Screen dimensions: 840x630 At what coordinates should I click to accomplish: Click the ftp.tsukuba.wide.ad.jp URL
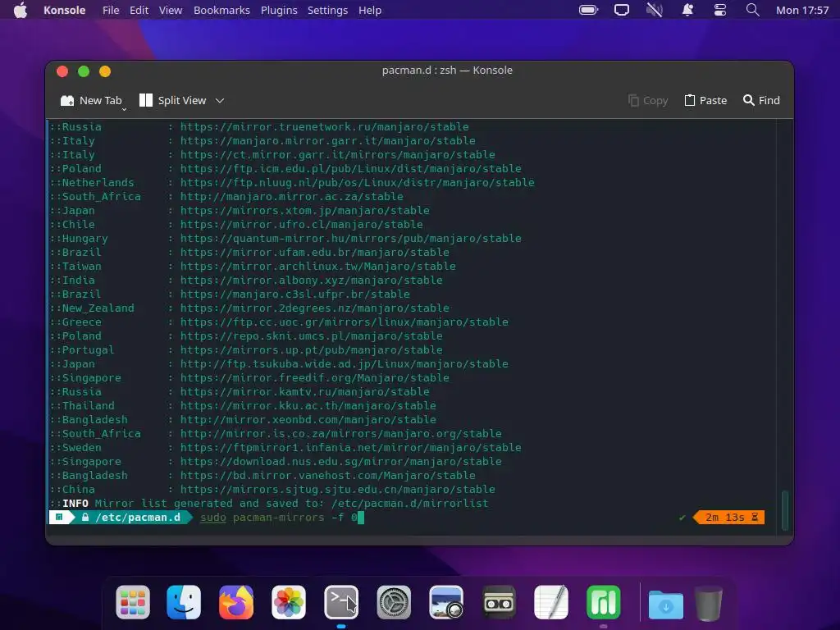[345, 363]
